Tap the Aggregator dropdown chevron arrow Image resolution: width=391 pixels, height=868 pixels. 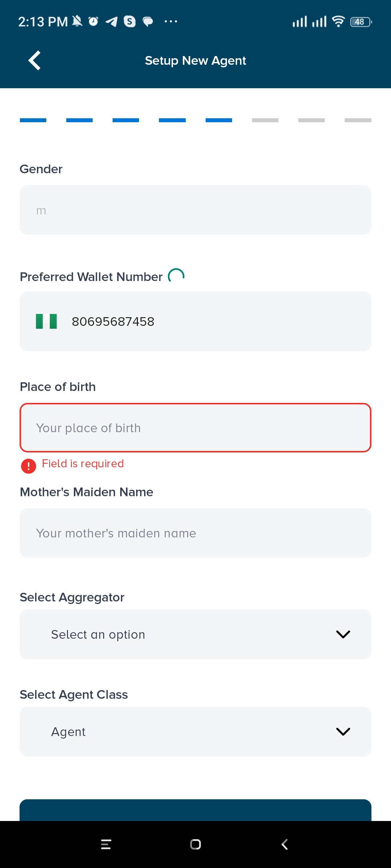[343, 634]
